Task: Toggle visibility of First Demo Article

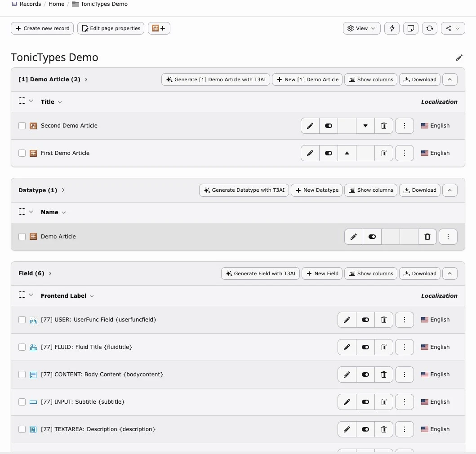Action: pyautogui.click(x=329, y=153)
